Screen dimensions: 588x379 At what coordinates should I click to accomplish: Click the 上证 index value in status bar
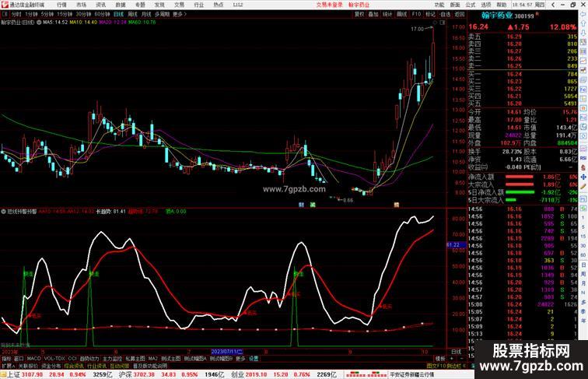(32, 374)
